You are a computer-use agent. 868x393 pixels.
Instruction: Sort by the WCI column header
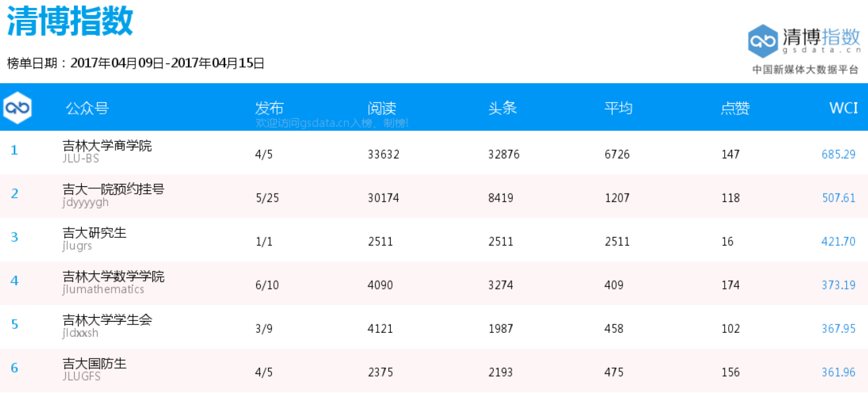point(843,108)
